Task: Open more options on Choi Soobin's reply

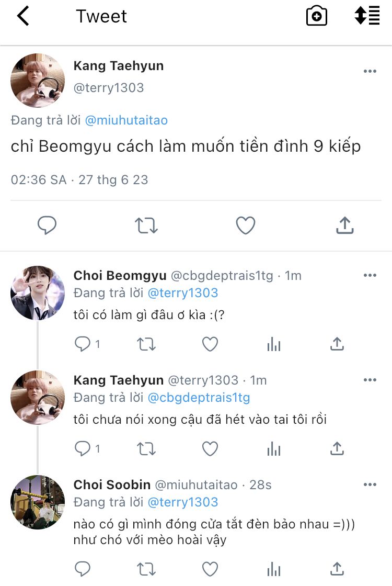Action: tap(370, 485)
